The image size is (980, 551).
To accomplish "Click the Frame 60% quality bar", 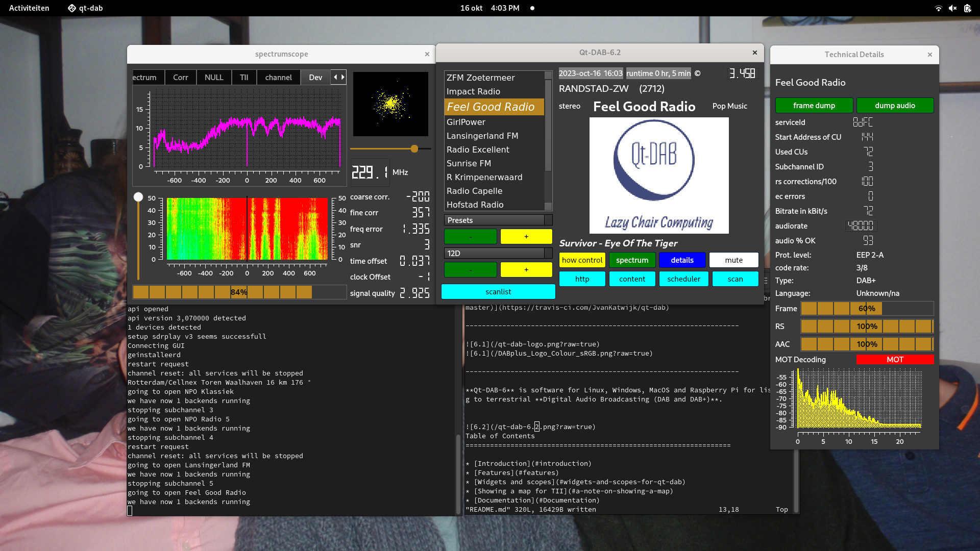I will (867, 308).
